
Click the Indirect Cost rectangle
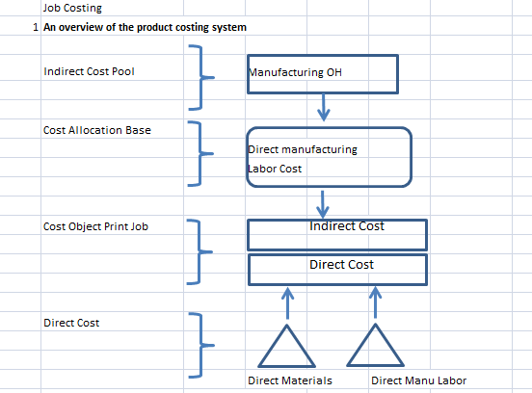point(337,235)
